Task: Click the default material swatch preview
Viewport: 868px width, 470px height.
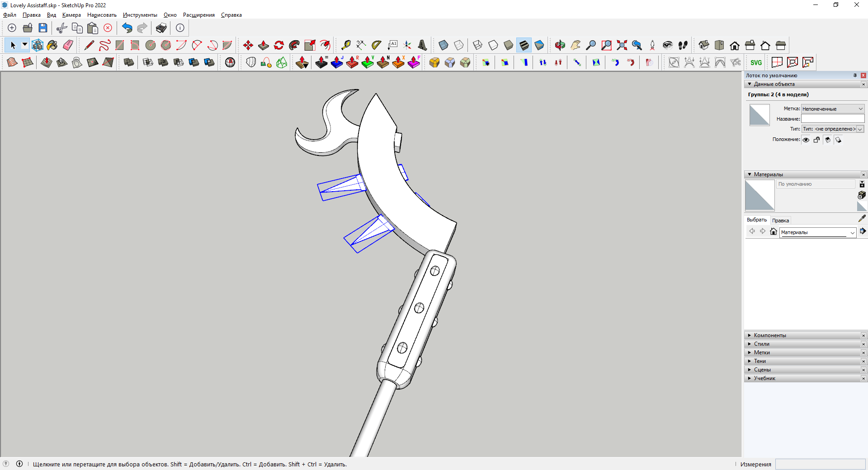Action: coord(759,195)
